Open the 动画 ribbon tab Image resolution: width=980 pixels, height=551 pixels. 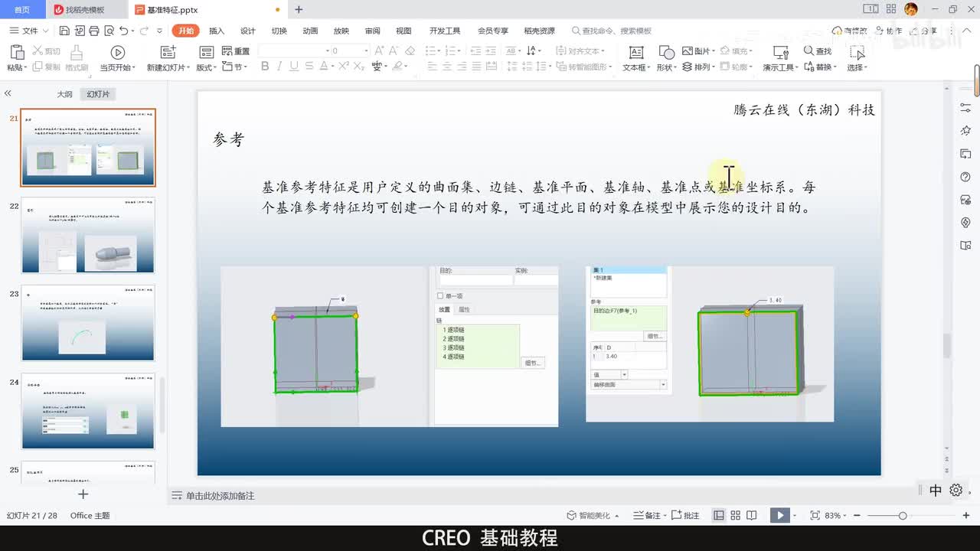(310, 31)
